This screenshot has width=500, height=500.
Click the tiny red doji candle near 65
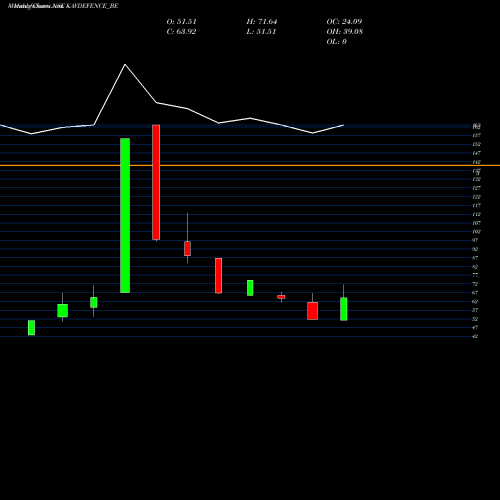click(281, 297)
